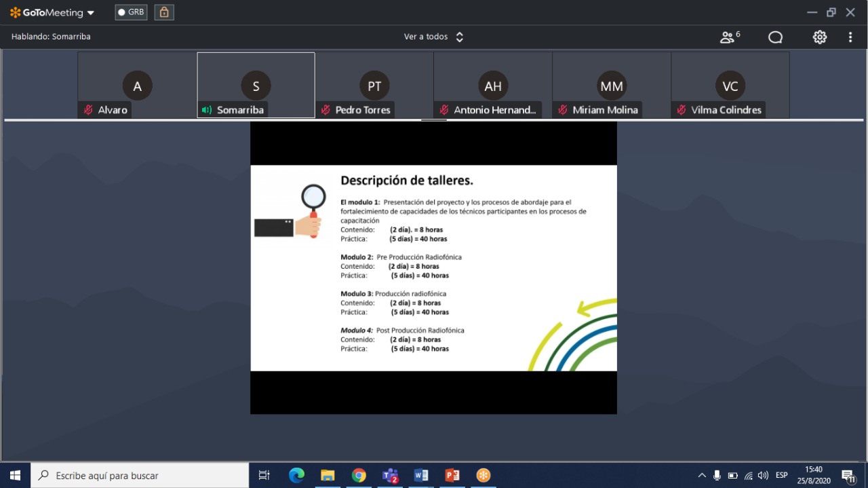Screen dimensions: 868x488
Task: Click the shared presentation slide
Action: click(x=433, y=267)
